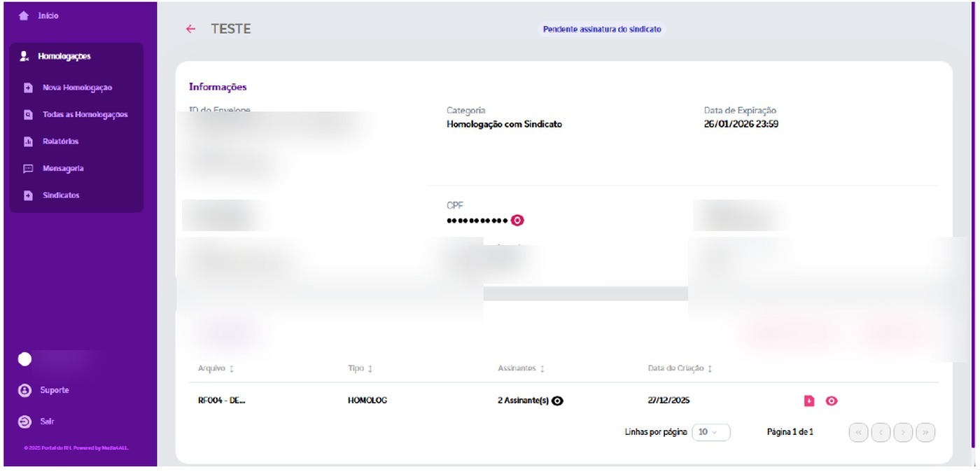
Task: Open the Todas as Homologações list
Action: click(85, 115)
